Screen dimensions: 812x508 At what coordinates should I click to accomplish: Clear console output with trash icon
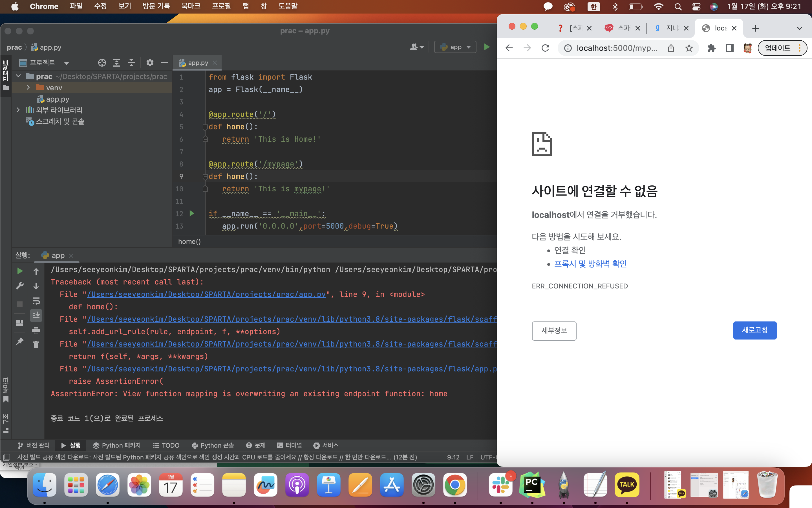pos(36,345)
